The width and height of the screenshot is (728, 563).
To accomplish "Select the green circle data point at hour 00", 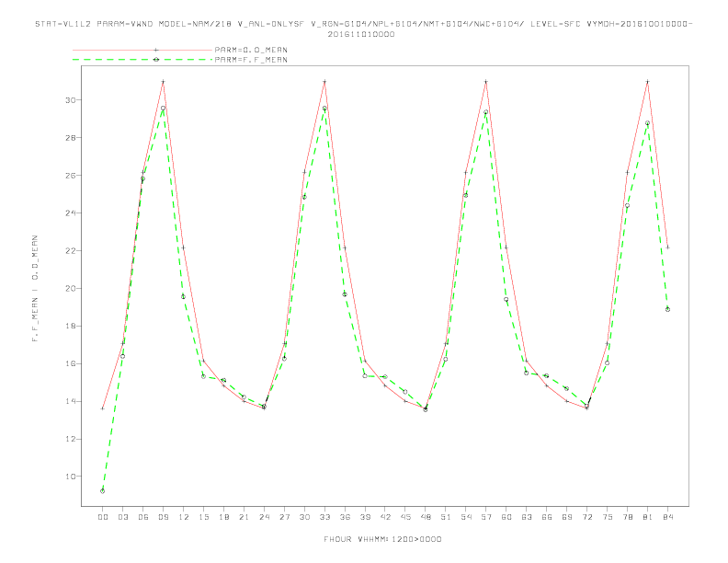I will pos(103,491).
